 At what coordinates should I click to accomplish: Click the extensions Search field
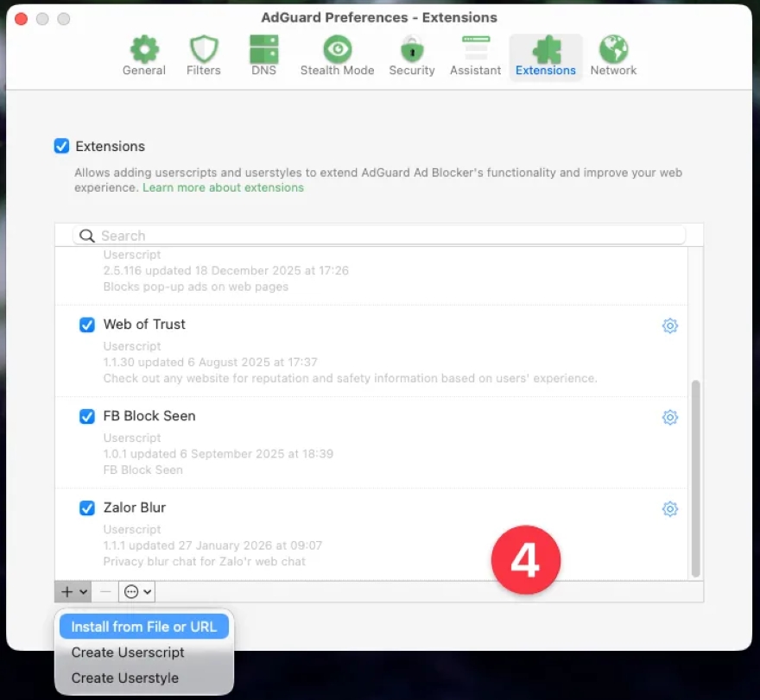[x=380, y=236]
